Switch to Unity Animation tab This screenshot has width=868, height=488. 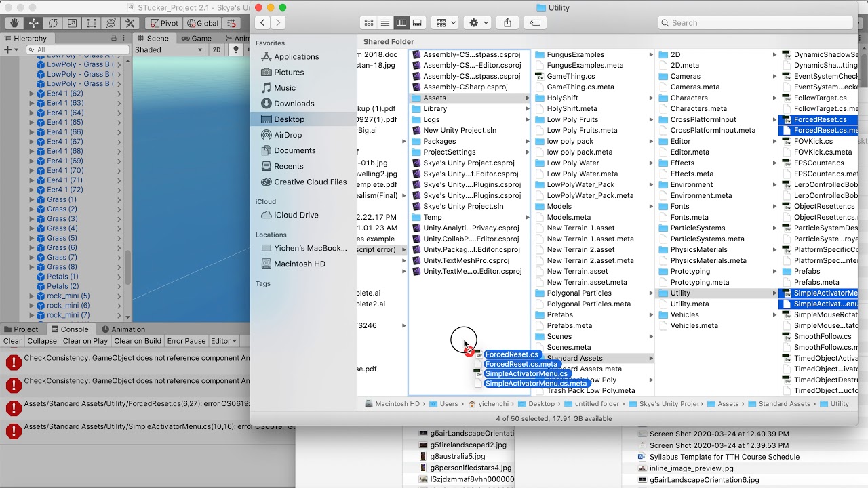(x=123, y=329)
